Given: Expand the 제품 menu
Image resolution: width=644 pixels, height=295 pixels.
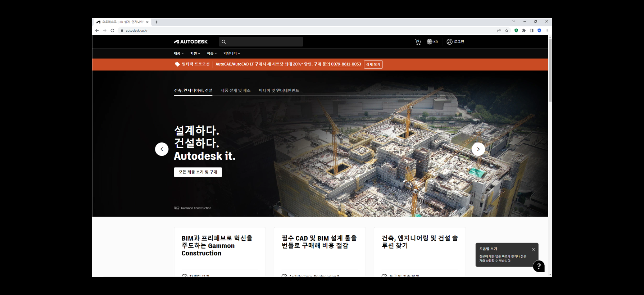Looking at the screenshot, I should click(178, 53).
